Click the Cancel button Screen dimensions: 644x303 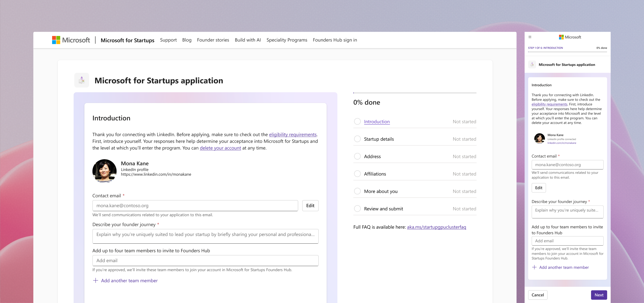pyautogui.click(x=538, y=295)
